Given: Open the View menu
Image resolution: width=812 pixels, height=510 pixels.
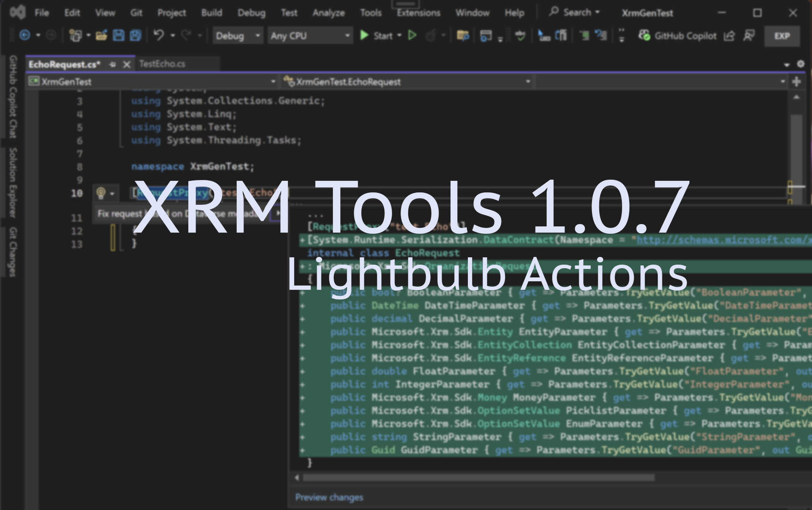Looking at the screenshot, I should pyautogui.click(x=105, y=13).
